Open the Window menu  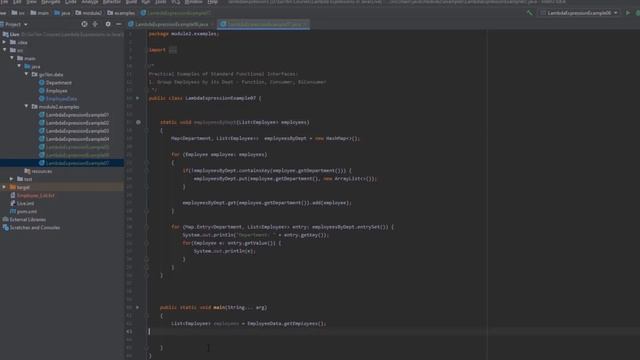(193, 2)
